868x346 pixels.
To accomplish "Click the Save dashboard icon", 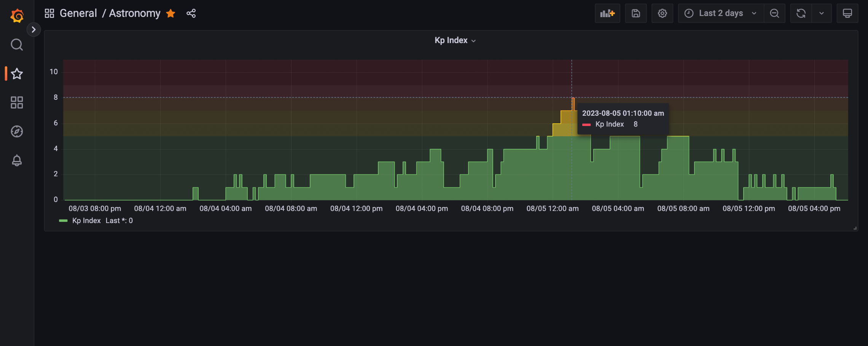I will coord(635,13).
